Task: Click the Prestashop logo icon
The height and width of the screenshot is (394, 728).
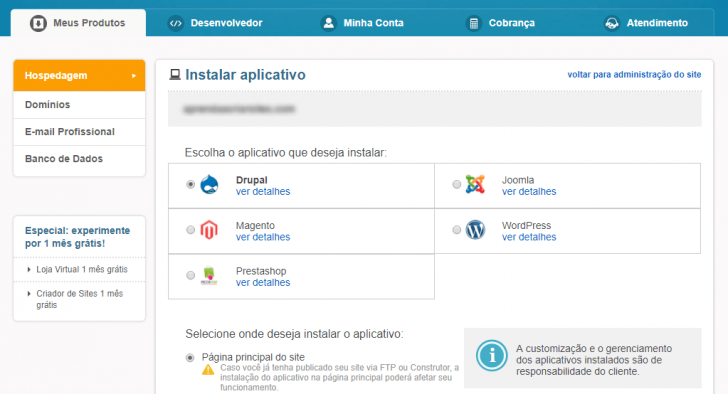Action: click(209, 276)
